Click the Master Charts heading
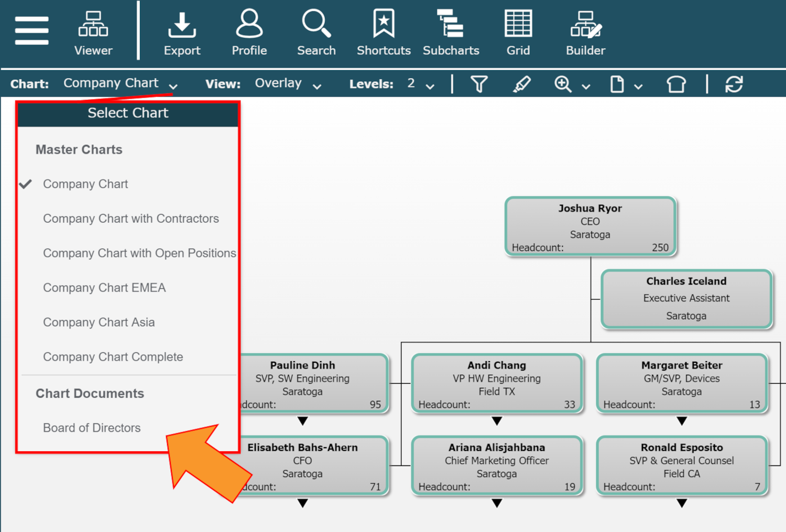This screenshot has width=786, height=532. click(79, 149)
